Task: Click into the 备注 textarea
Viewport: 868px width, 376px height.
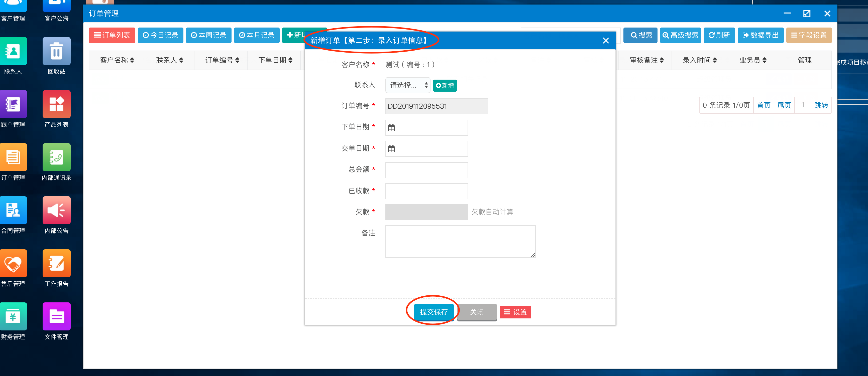Action: tap(460, 242)
